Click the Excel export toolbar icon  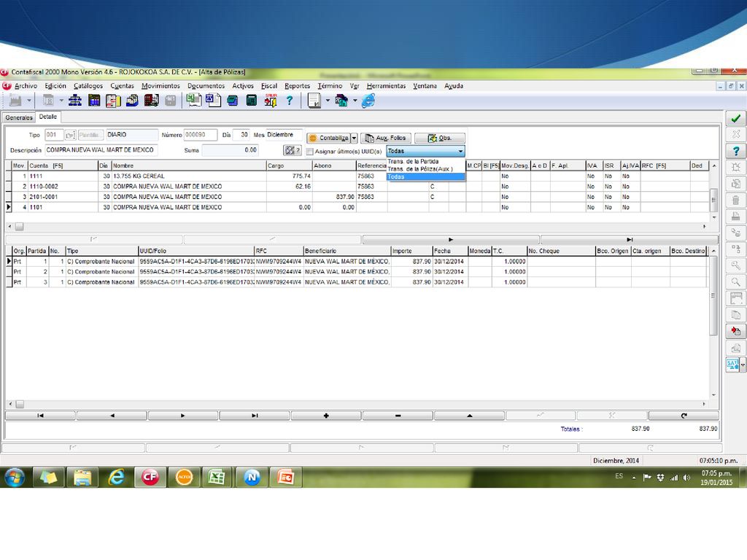(193, 100)
